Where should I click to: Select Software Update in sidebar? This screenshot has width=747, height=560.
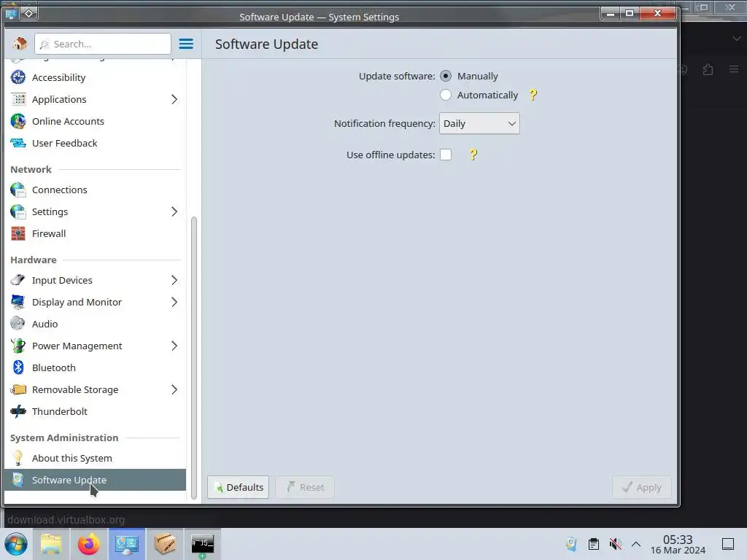click(x=96, y=480)
